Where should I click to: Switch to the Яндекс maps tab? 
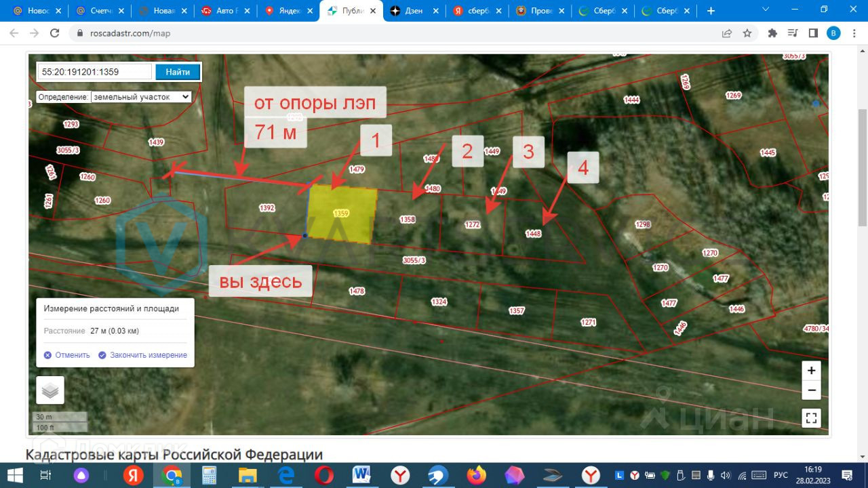point(288,11)
